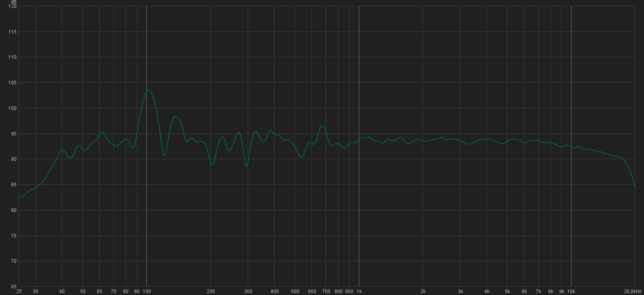Click the 3k frequency axis label

[x=460, y=291]
